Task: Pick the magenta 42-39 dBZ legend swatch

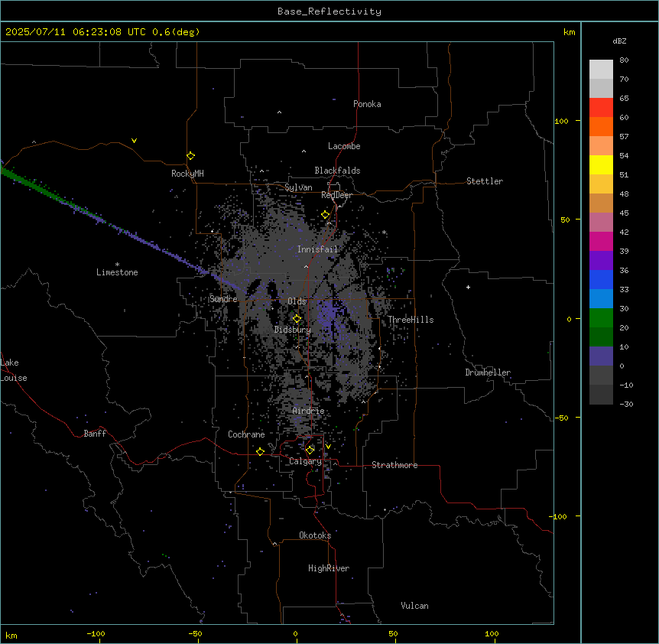Action: coord(601,241)
